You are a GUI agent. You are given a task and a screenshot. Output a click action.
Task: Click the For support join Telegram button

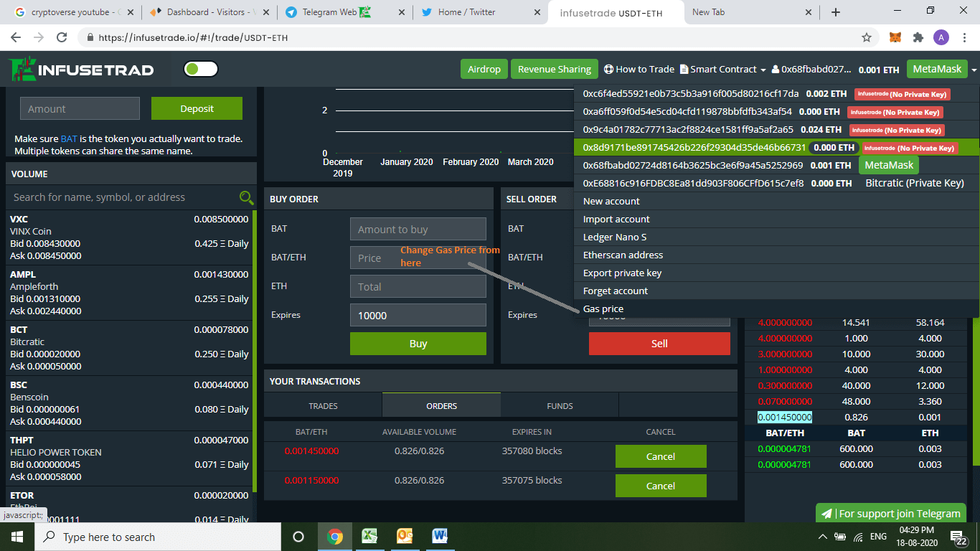891,513
